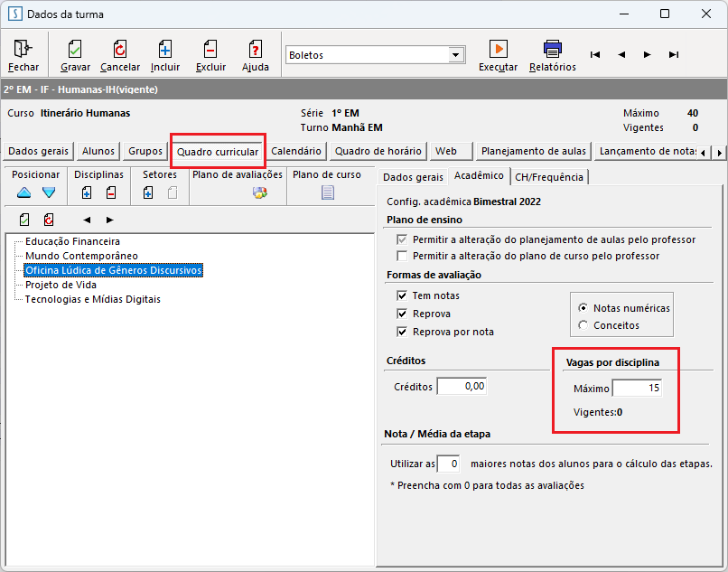Open Dados gerais main tab
Screen dimensions: 728x572
(x=39, y=151)
